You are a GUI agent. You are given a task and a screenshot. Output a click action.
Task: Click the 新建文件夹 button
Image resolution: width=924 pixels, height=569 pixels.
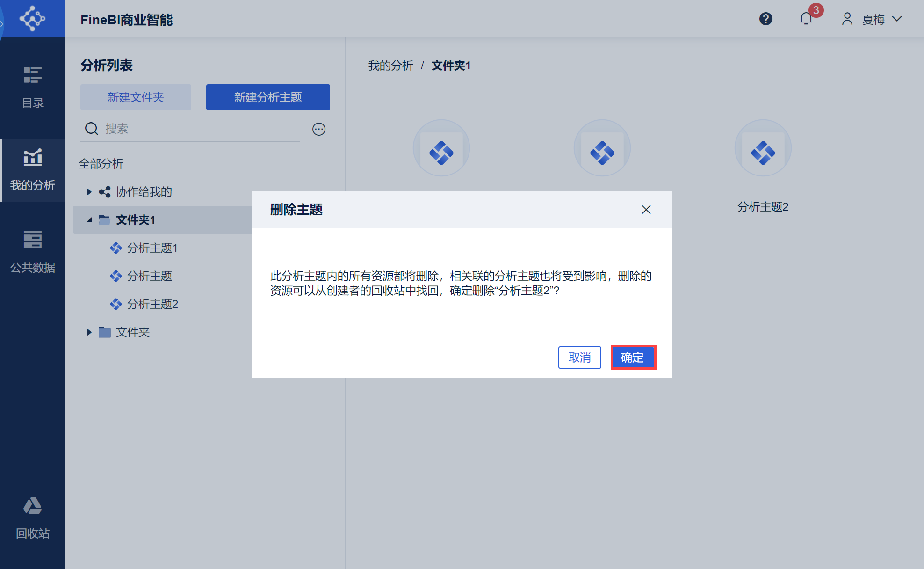pyautogui.click(x=136, y=97)
